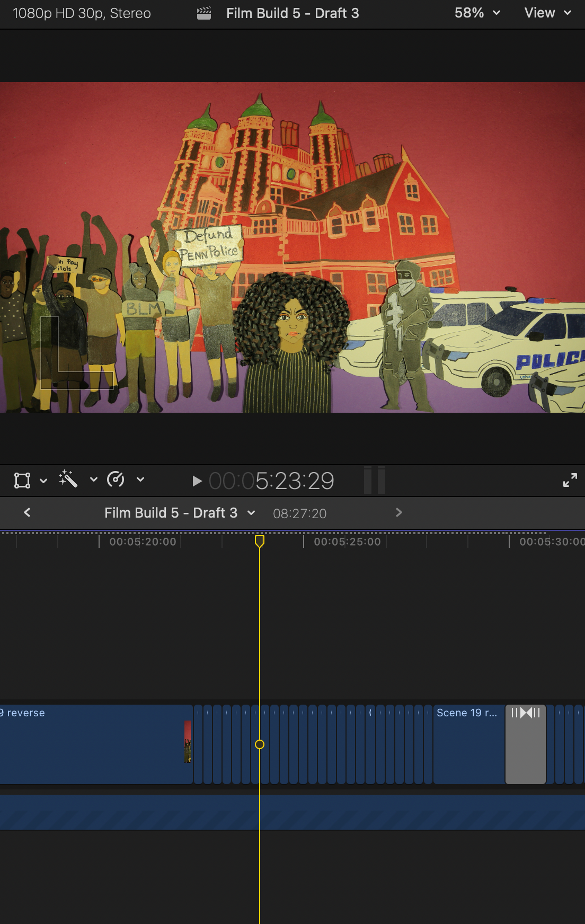Play the timeline from playhead
Image resolution: width=585 pixels, height=924 pixels.
(x=197, y=481)
